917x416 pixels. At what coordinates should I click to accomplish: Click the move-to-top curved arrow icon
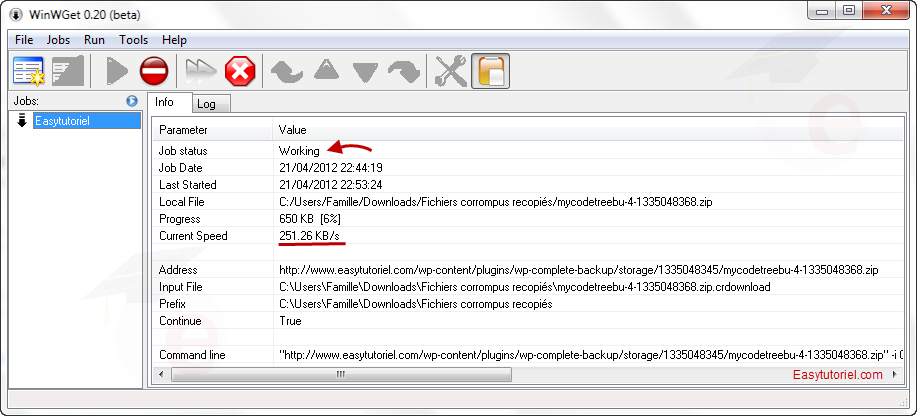point(287,72)
